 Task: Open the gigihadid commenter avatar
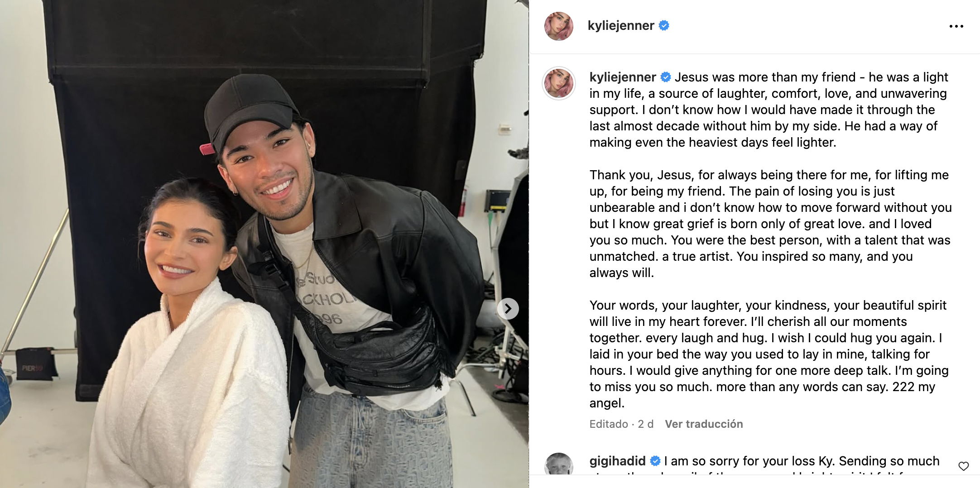click(558, 464)
